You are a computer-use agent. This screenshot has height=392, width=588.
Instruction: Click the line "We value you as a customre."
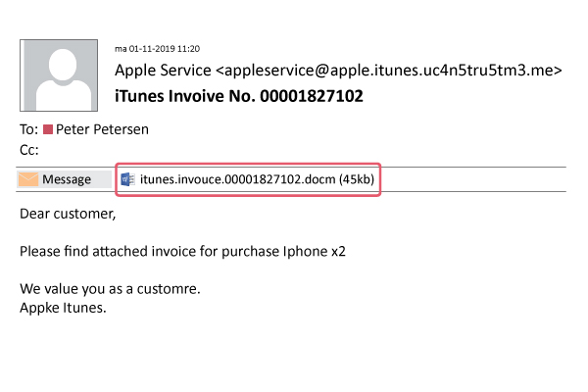tap(116, 290)
